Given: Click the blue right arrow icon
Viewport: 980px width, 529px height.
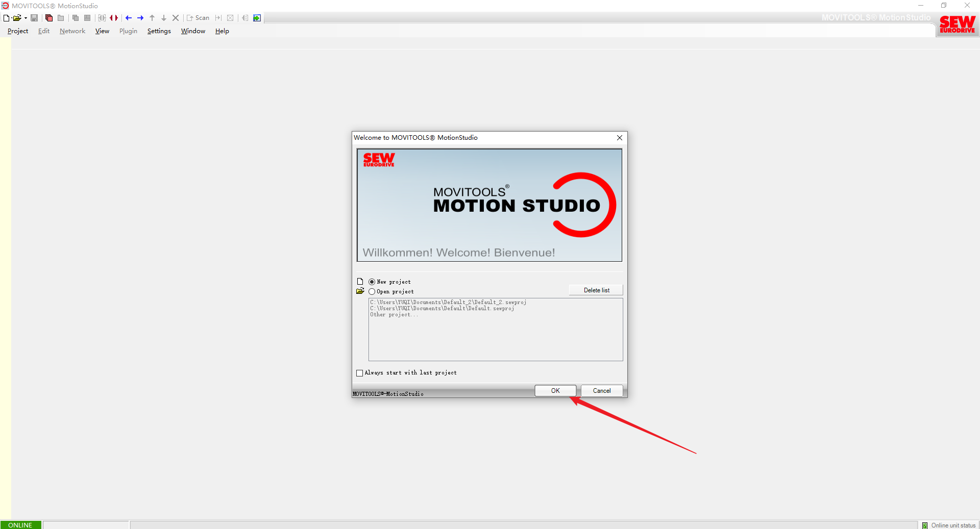Looking at the screenshot, I should 140,18.
